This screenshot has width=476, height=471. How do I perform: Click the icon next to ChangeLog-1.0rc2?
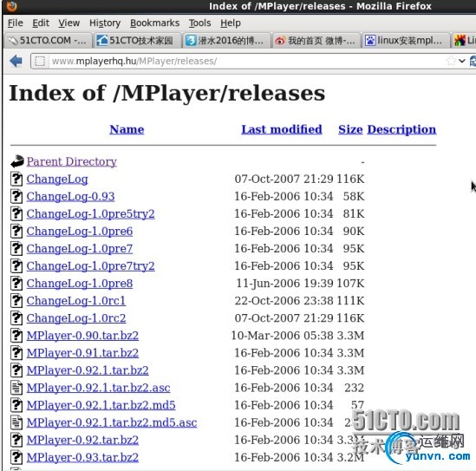16,318
